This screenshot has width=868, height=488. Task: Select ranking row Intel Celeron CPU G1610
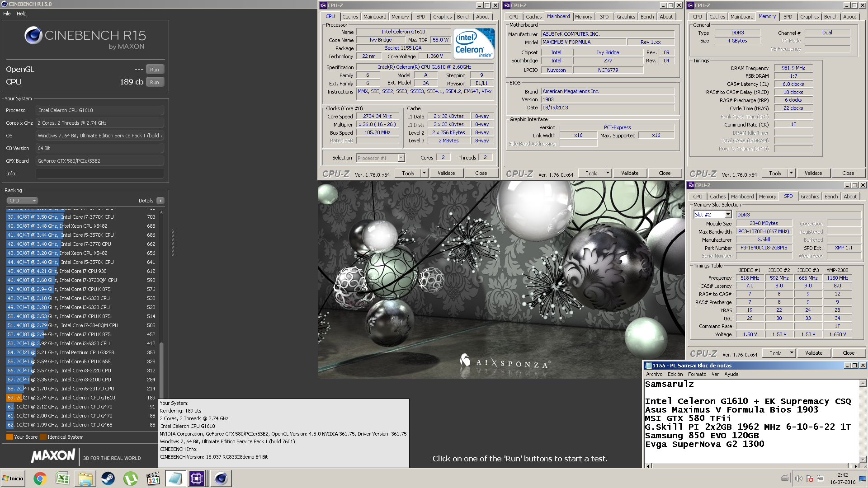[81, 398]
